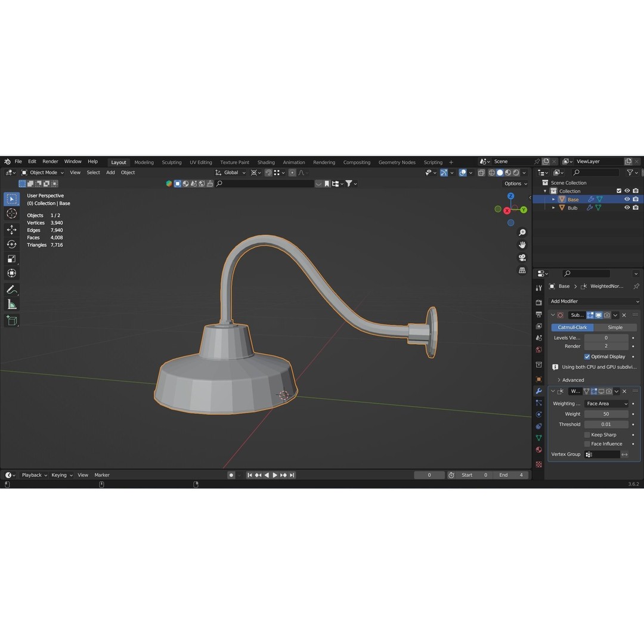Enable Face Influence checkbox

pyautogui.click(x=587, y=444)
